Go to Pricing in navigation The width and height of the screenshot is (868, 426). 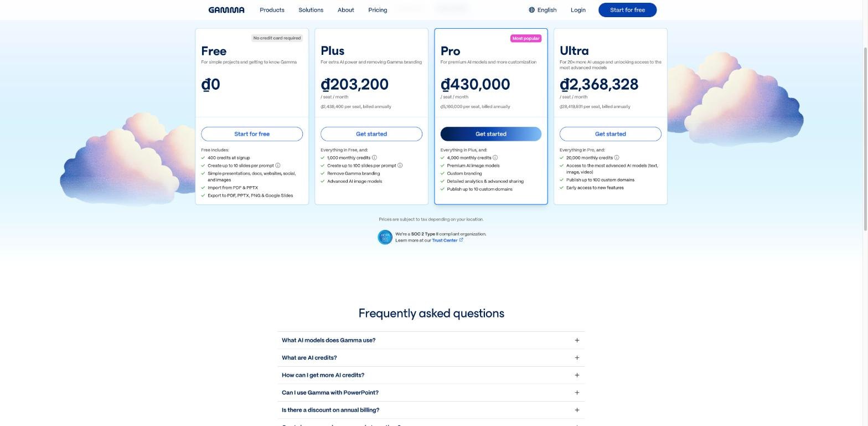[378, 10]
